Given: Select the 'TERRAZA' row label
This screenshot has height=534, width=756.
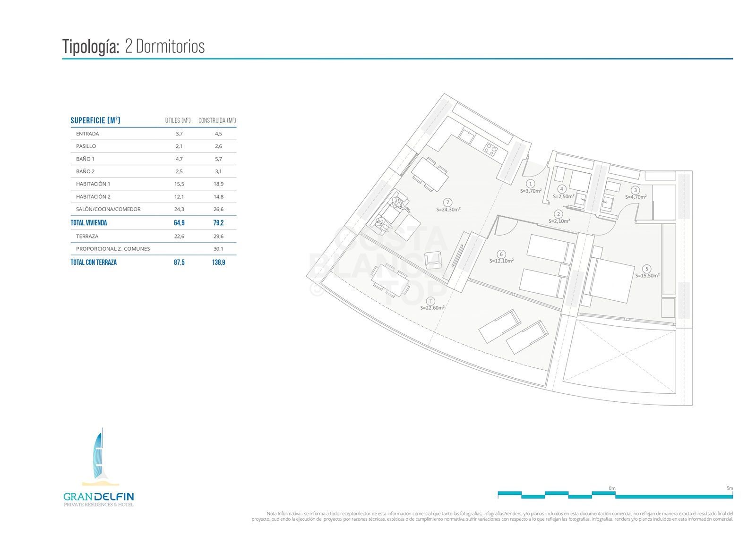Looking at the screenshot, I should point(87,236).
